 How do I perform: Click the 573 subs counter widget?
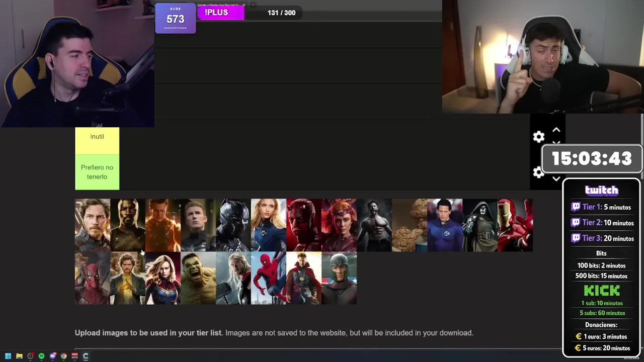pyautogui.click(x=175, y=19)
